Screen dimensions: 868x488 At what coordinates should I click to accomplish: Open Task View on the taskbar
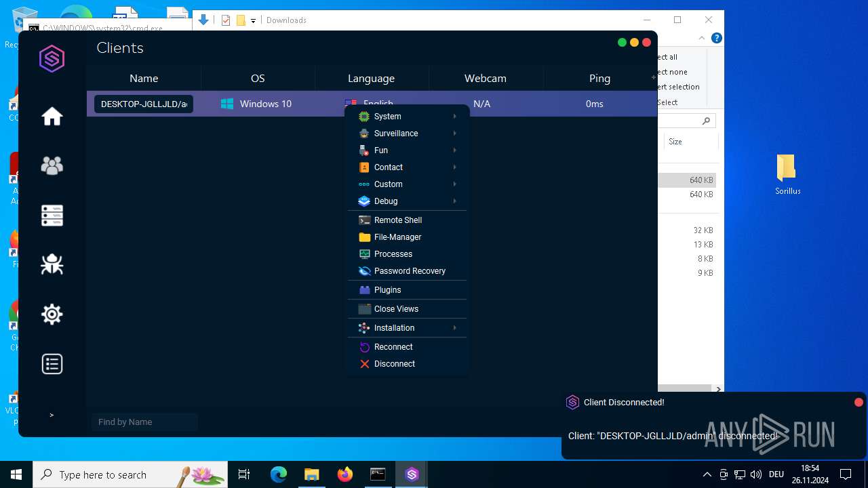click(244, 474)
